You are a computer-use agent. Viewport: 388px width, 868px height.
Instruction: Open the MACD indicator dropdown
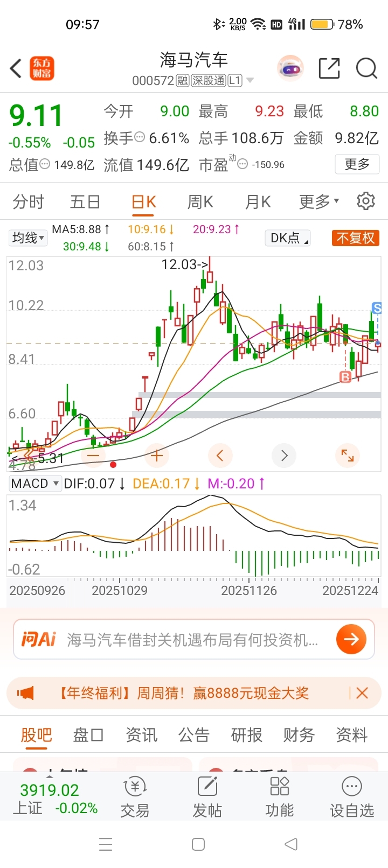[35, 484]
